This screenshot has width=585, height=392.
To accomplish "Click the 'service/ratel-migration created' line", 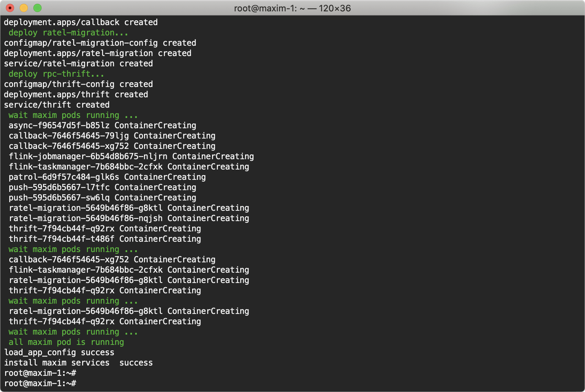I will [78, 64].
